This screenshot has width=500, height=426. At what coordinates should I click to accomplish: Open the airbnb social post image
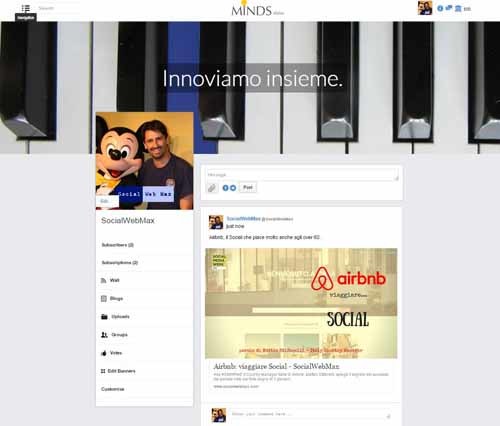pos(301,303)
